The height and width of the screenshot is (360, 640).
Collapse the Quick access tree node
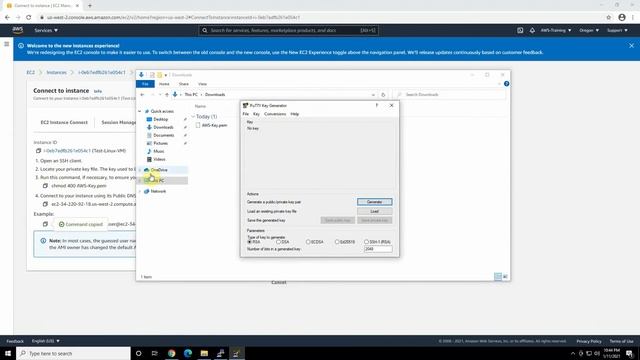click(x=140, y=111)
